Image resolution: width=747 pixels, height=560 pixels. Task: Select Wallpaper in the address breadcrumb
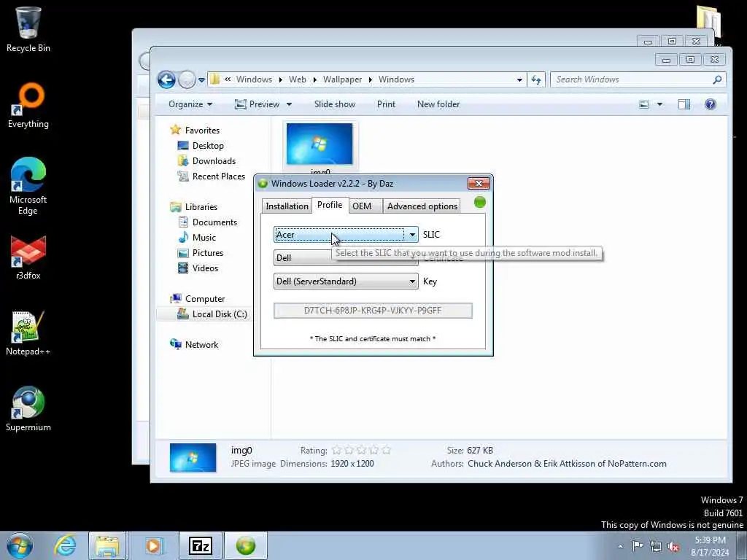click(x=342, y=79)
